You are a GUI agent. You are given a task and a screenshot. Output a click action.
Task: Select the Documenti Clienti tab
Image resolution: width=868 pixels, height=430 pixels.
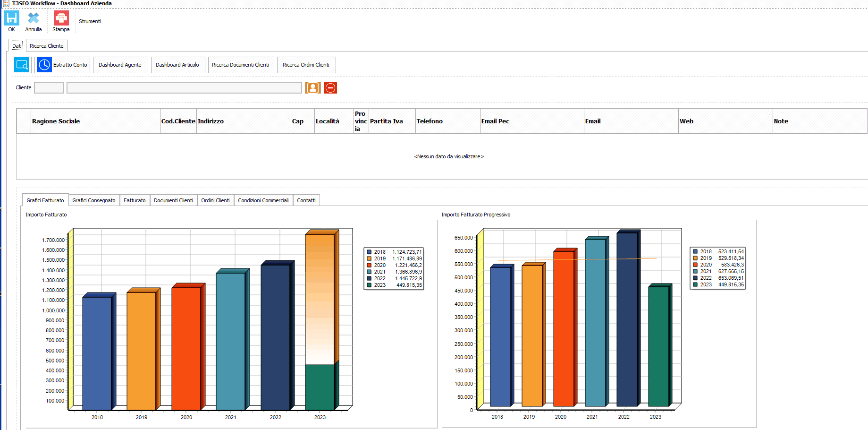coord(173,200)
